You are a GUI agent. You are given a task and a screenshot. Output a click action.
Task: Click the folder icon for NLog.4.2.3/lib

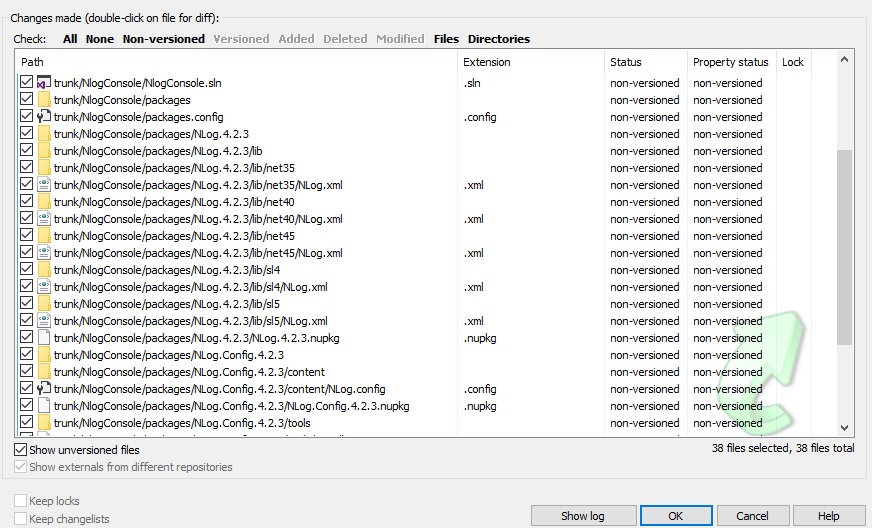[44, 151]
